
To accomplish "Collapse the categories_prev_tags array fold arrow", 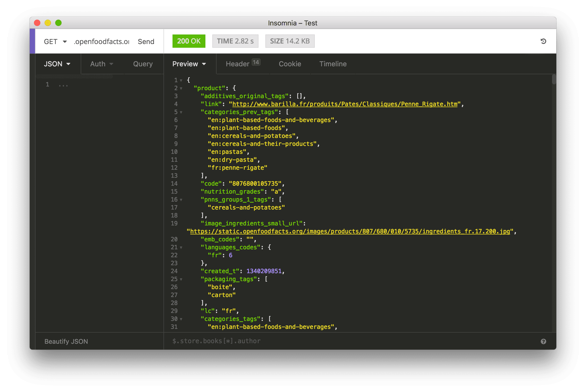I will coord(181,112).
